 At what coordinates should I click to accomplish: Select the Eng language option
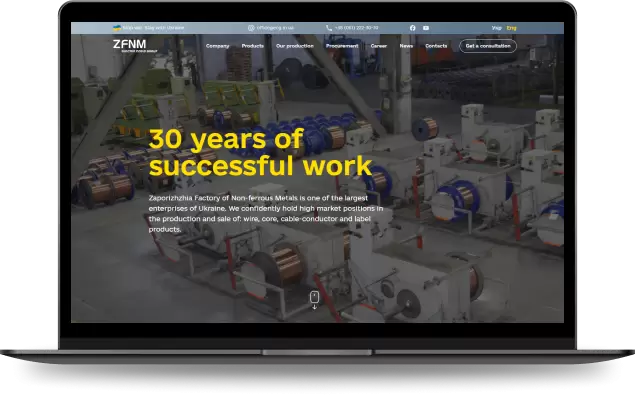pos(511,28)
